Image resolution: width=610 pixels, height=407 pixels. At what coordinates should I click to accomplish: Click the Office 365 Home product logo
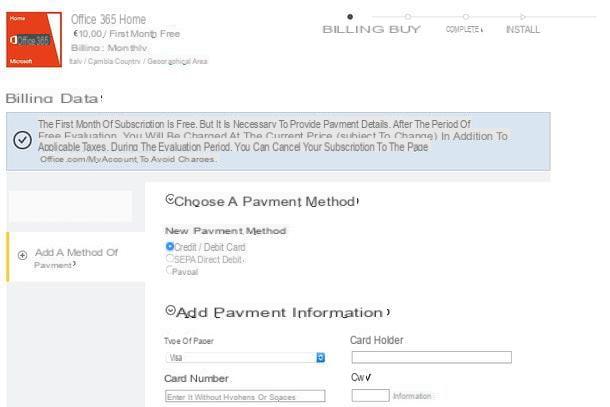coord(34,39)
